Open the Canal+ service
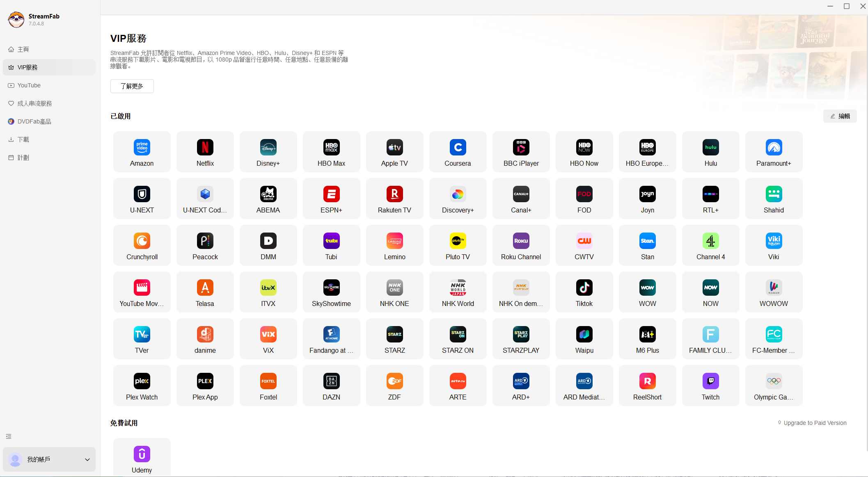 (521, 199)
